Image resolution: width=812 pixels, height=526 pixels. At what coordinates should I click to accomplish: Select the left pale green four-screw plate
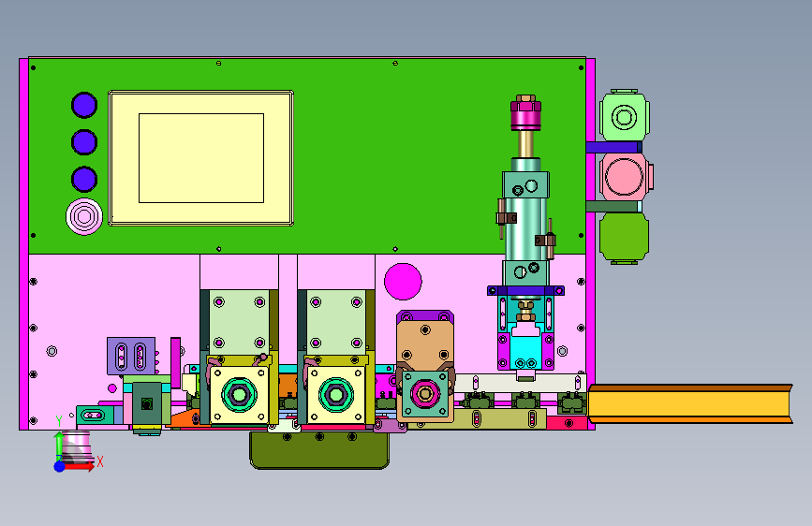point(239,322)
